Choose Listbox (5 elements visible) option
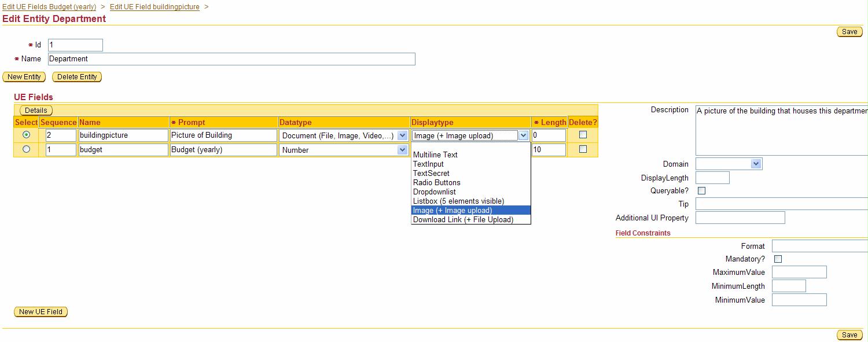This screenshot has height=342, width=868. (x=458, y=201)
